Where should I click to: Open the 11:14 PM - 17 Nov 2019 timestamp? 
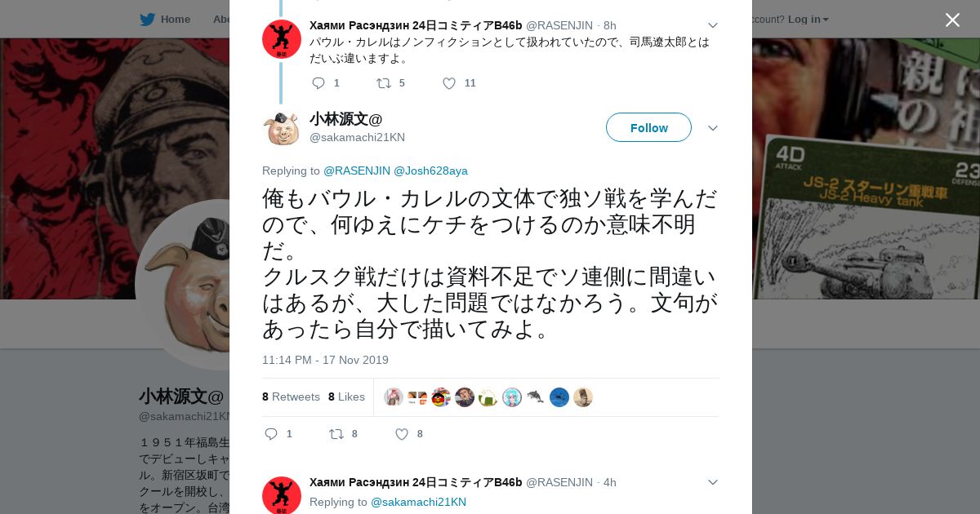(x=325, y=360)
